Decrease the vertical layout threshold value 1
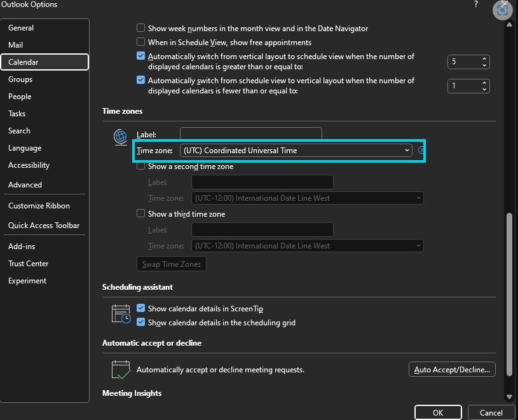This screenshot has height=420, width=518. click(484, 89)
